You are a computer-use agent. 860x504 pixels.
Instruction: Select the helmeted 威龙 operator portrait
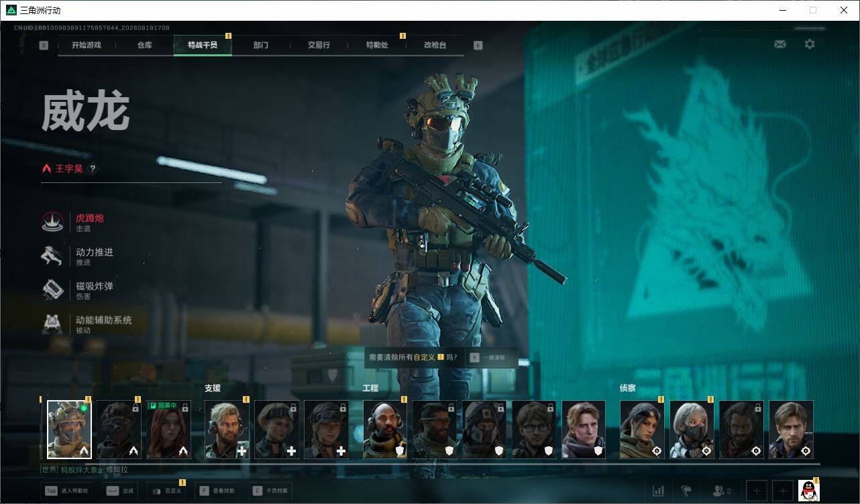click(x=69, y=430)
